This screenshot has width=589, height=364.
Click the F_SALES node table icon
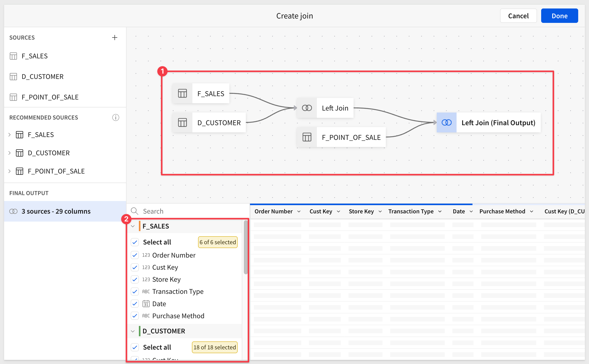click(182, 94)
